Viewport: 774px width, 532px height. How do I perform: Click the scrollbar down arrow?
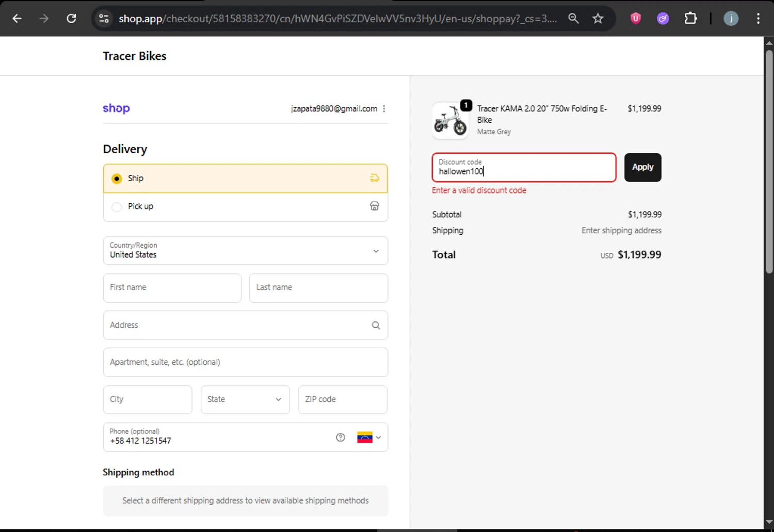click(x=769, y=522)
